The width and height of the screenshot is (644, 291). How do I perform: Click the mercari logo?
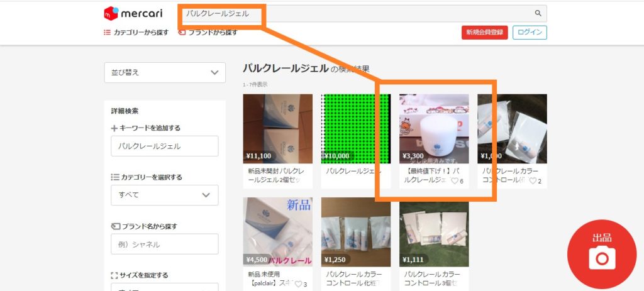[133, 14]
